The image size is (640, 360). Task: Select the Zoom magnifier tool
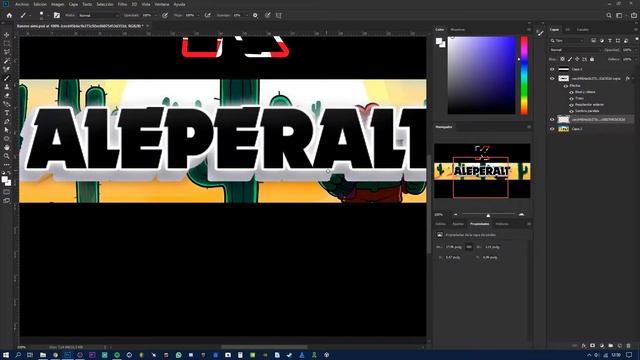(7, 156)
